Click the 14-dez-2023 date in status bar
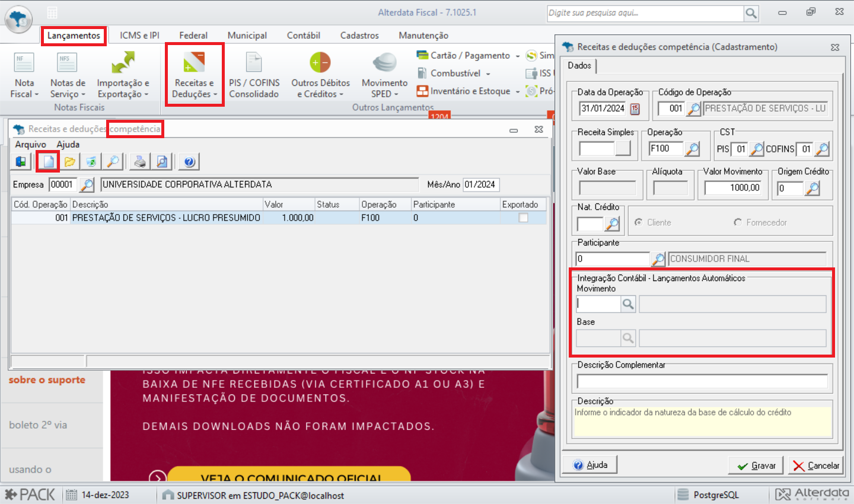 click(106, 495)
